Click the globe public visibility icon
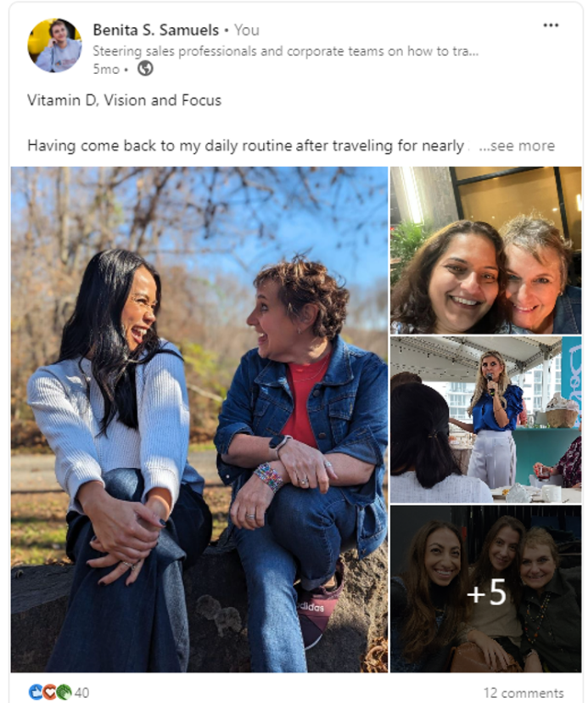 click(145, 69)
